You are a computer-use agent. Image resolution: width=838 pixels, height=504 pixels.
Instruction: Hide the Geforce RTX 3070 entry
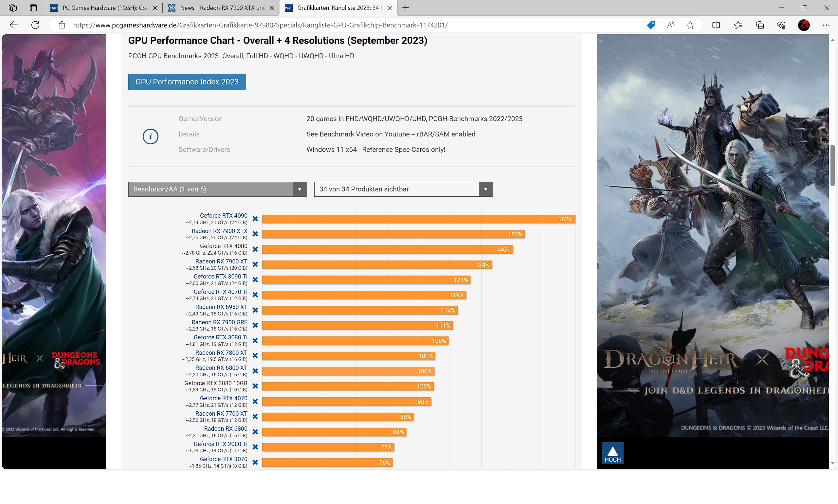click(x=255, y=462)
